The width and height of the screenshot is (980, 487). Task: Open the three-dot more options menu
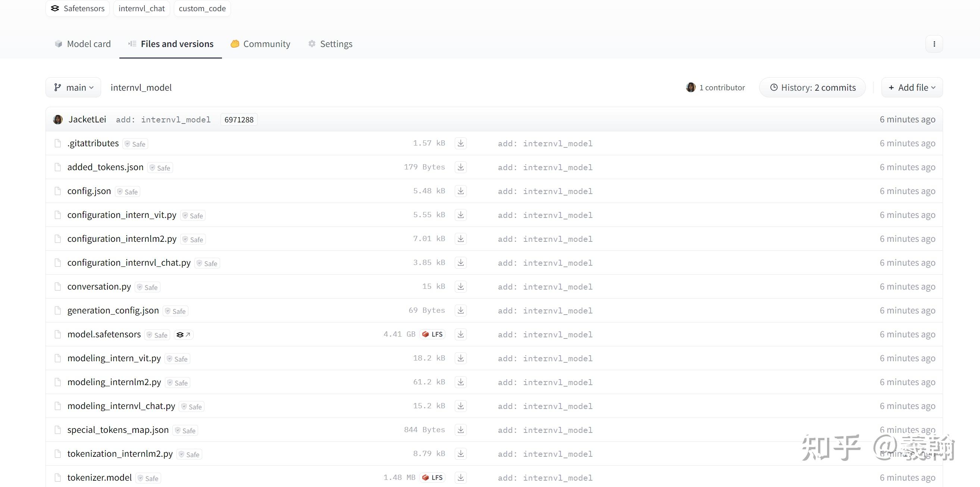tap(934, 44)
